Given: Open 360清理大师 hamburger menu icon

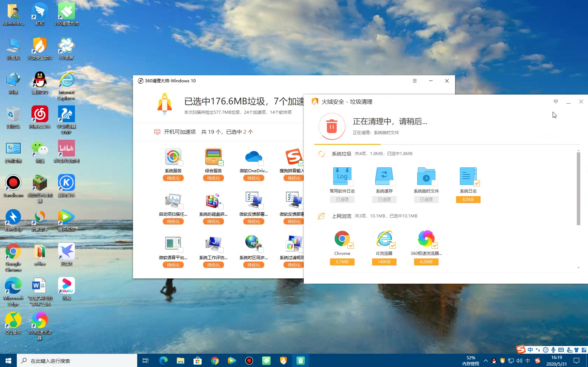Looking at the screenshot, I should click(x=415, y=81).
